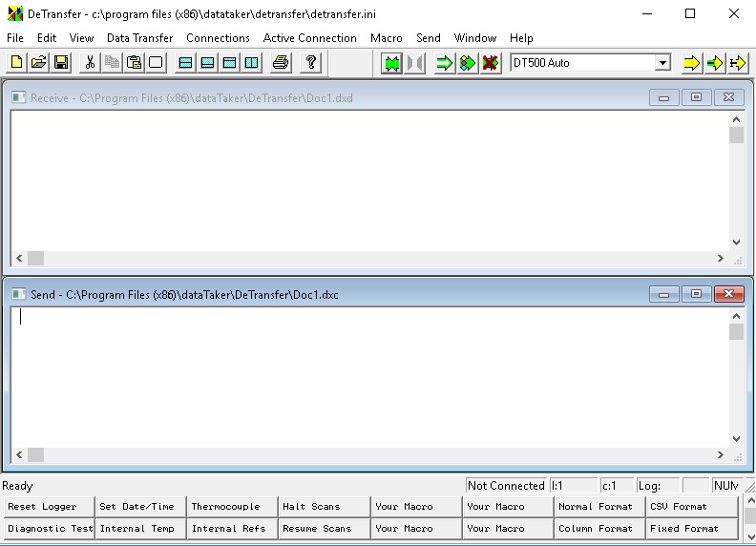Paste using the clipboard icon
The image size is (756, 546).
(134, 63)
